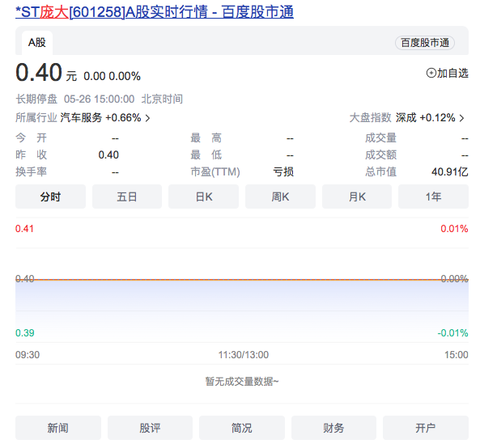Screen dimensions: 480x448
Task: Switch chart to 分时 view
Action: tap(50, 197)
